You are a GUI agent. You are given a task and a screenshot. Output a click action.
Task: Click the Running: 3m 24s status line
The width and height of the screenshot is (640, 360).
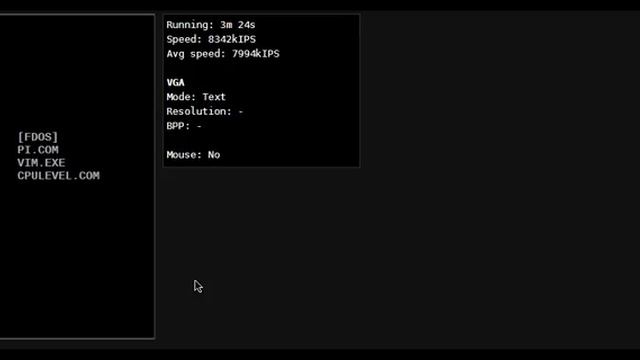tap(211, 25)
